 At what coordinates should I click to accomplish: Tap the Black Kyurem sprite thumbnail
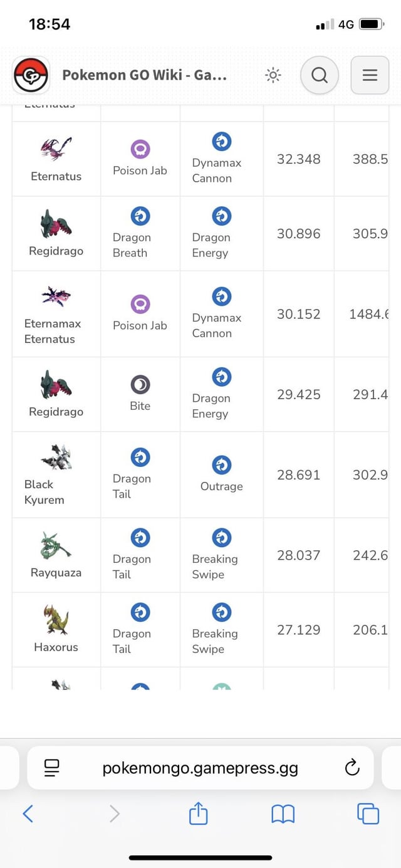tap(56, 458)
